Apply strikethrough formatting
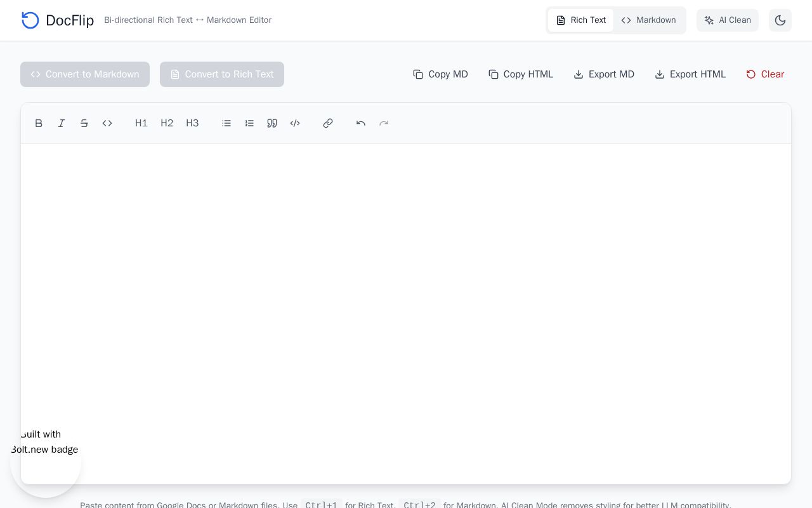Viewport: 812px width, 508px height. (84, 123)
